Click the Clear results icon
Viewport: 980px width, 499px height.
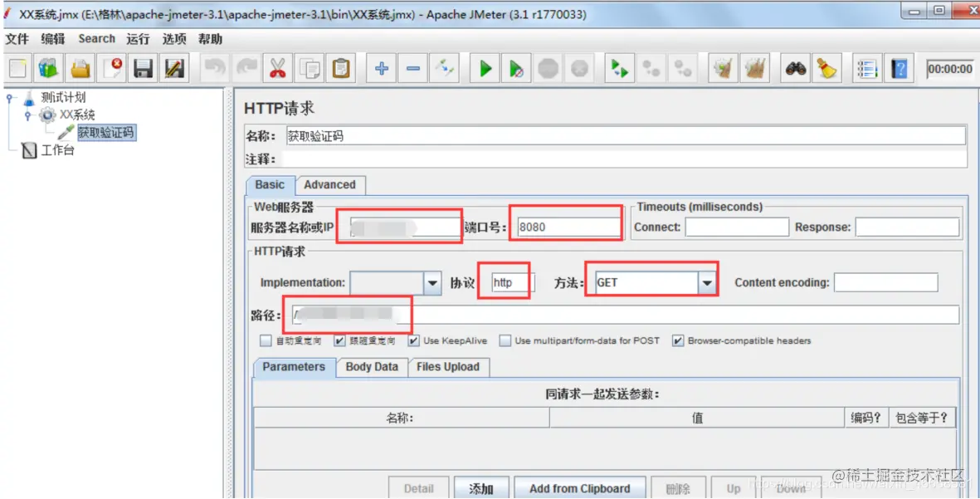[x=723, y=68]
